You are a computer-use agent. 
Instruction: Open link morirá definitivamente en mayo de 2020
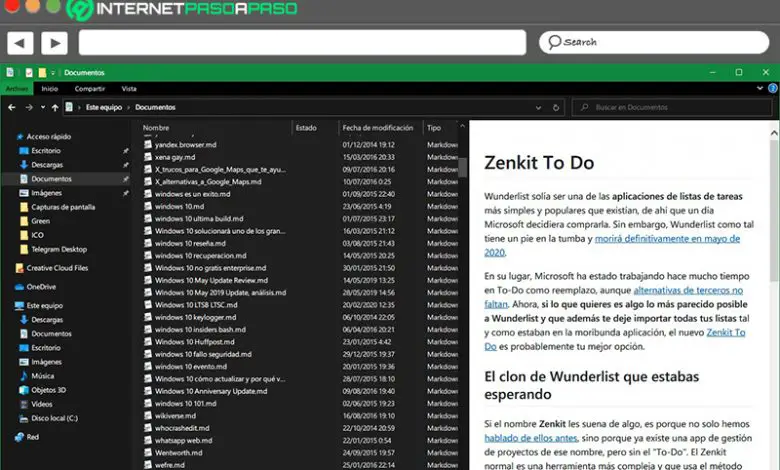point(667,239)
